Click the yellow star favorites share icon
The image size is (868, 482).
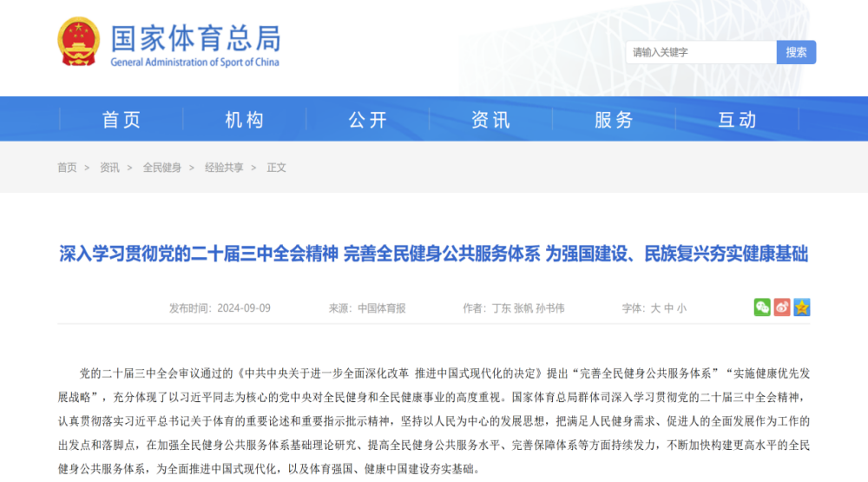[801, 307]
